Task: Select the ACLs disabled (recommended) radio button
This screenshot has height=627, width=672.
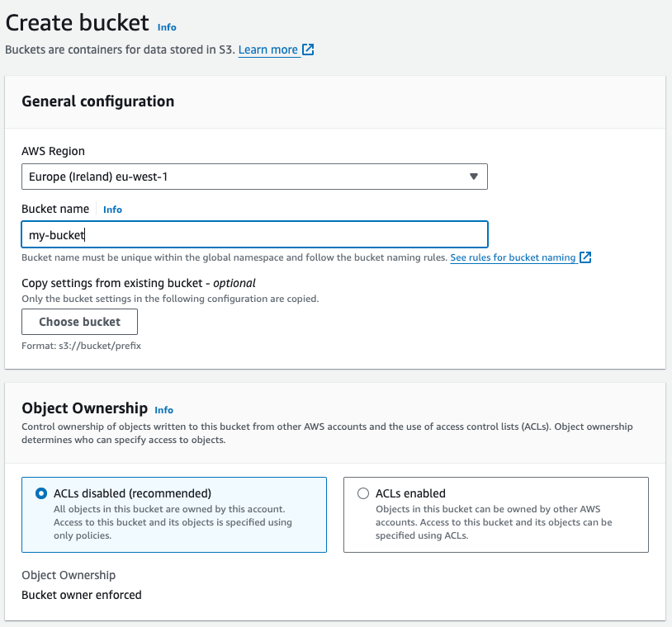Action: coord(41,493)
